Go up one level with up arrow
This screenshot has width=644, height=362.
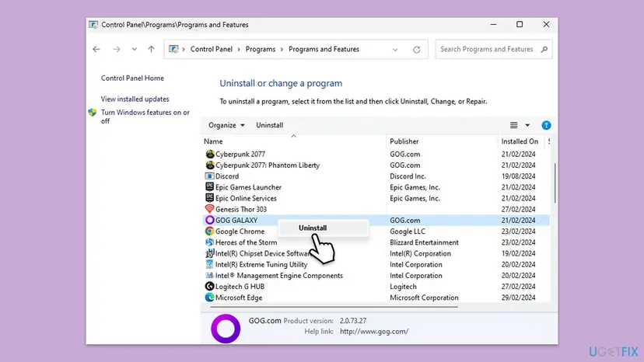pos(151,49)
